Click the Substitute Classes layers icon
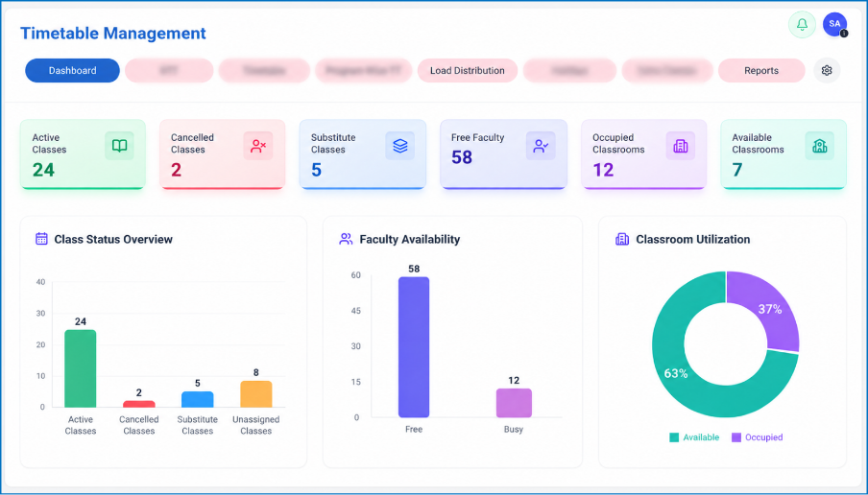 click(399, 146)
